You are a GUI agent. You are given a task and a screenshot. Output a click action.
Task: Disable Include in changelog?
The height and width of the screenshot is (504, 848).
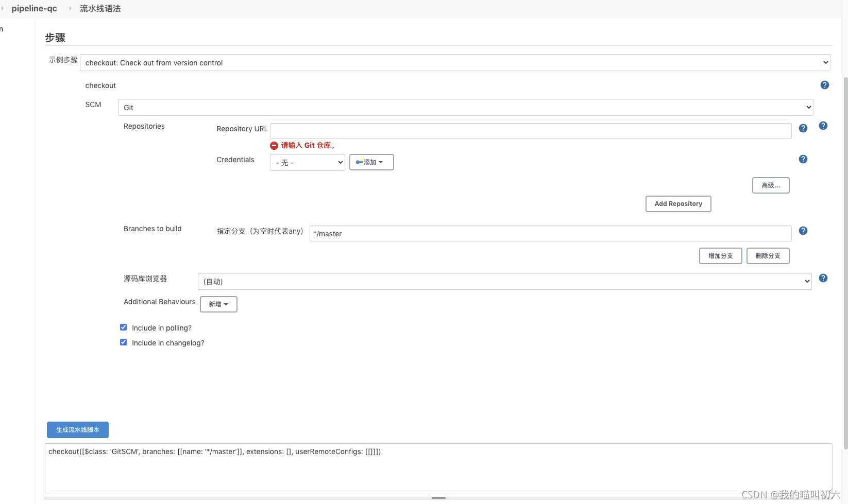click(x=123, y=342)
